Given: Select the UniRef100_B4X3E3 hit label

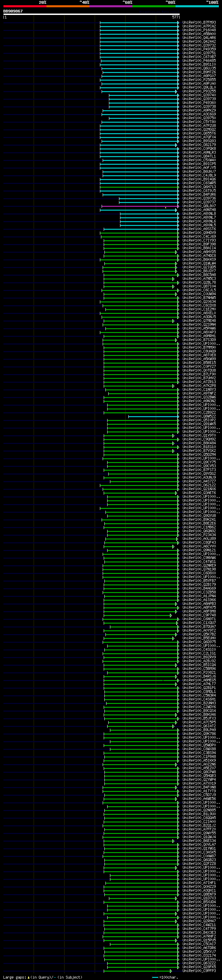Looking at the screenshot, I should tap(199, 932).
